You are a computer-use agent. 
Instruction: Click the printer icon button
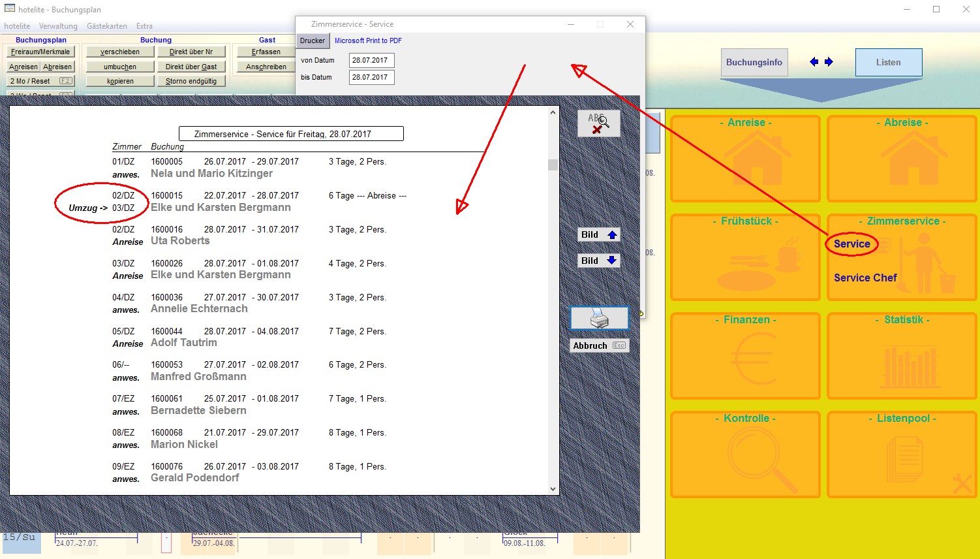click(599, 319)
